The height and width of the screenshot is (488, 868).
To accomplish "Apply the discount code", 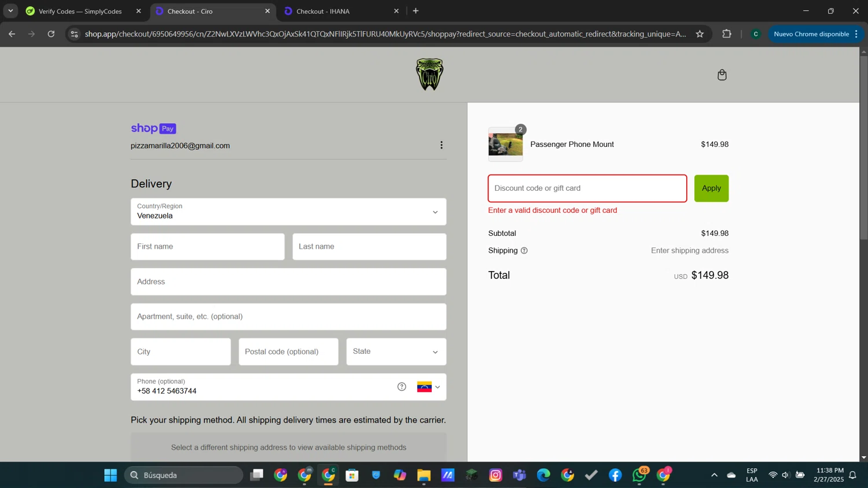I will (711, 188).
